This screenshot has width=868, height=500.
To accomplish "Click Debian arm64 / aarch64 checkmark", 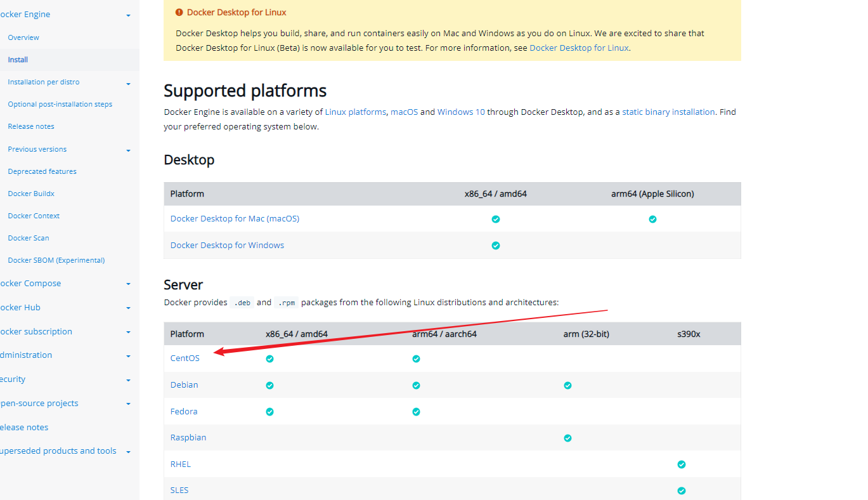I will [416, 385].
